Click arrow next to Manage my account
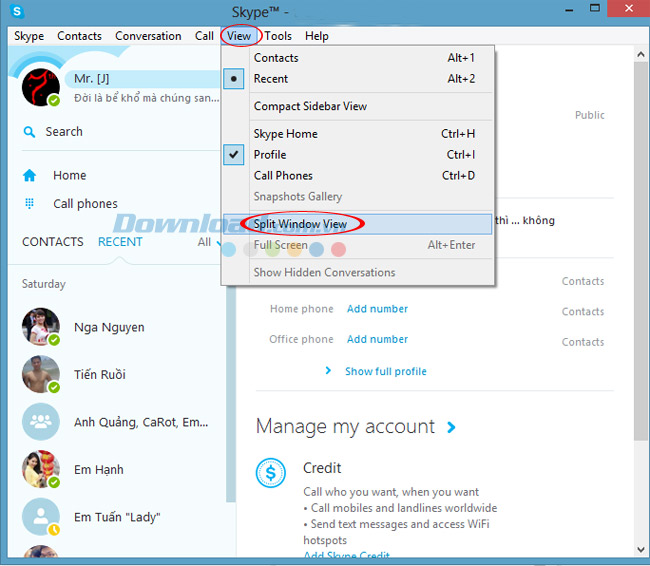 point(451,427)
